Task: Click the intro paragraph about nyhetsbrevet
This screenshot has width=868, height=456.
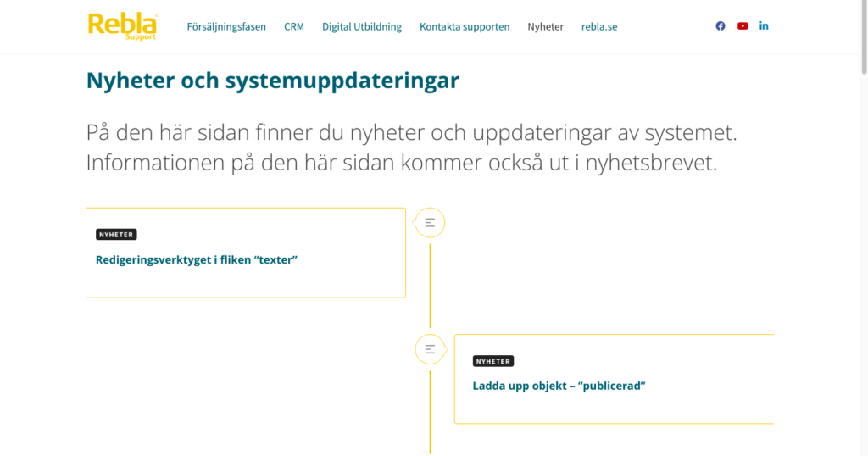Action: (402, 148)
